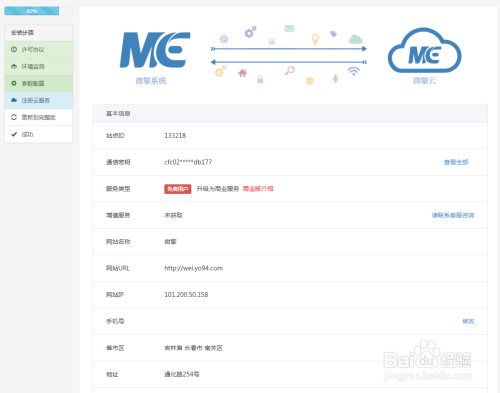Click the 请联系客服咨询 link

453,215
